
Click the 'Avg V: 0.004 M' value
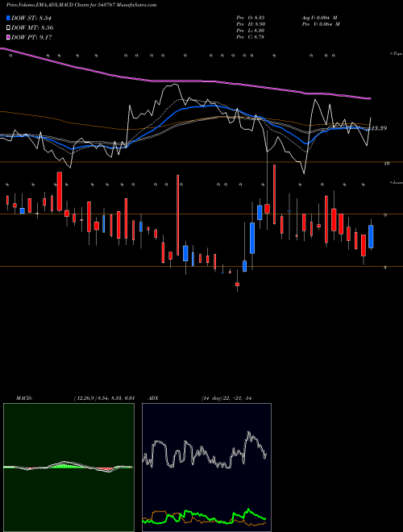pos(319,18)
